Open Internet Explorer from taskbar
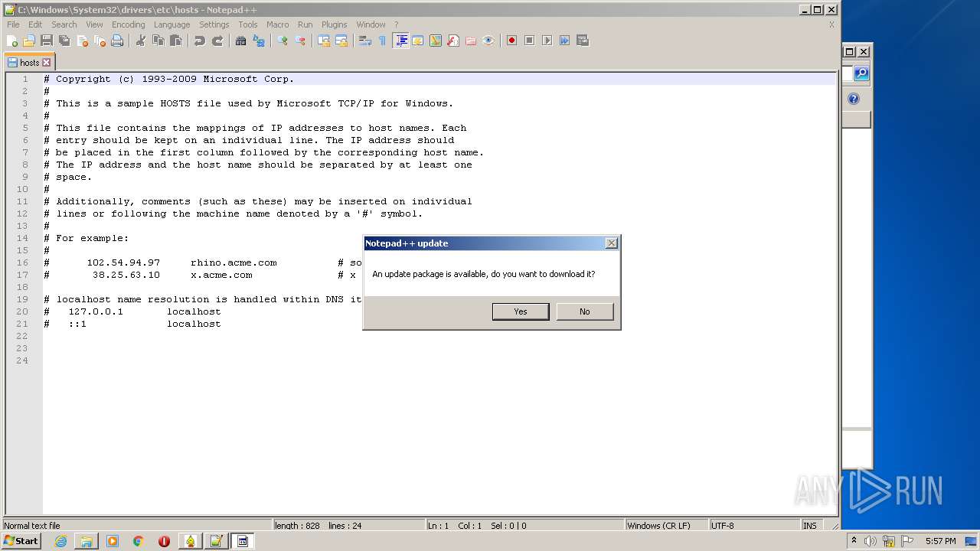The height and width of the screenshot is (551, 980). click(x=60, y=541)
